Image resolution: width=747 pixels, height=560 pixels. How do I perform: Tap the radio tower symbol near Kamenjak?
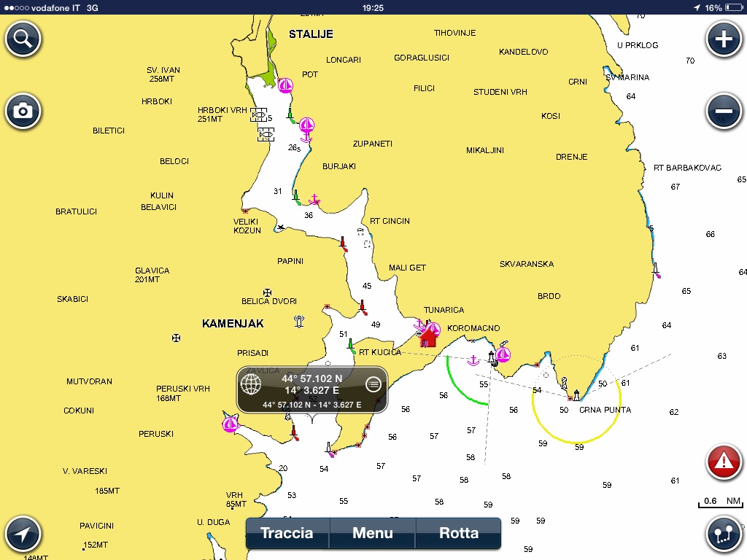tap(299, 322)
